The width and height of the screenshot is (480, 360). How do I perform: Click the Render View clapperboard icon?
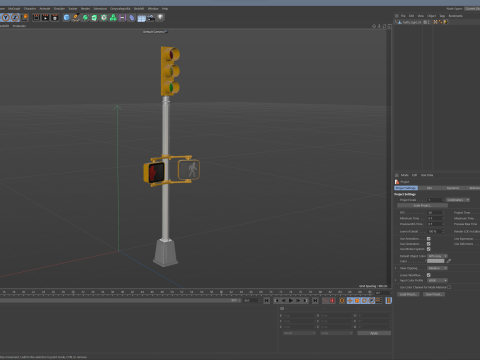point(36,17)
